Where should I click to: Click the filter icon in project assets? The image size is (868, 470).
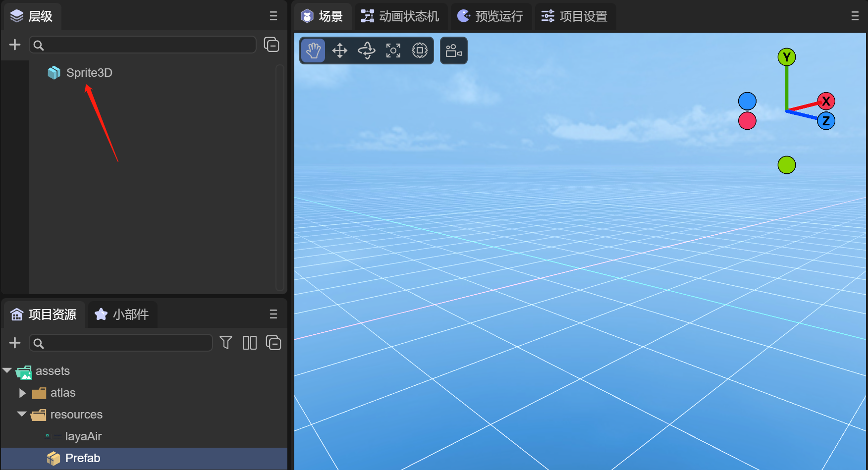point(226,343)
